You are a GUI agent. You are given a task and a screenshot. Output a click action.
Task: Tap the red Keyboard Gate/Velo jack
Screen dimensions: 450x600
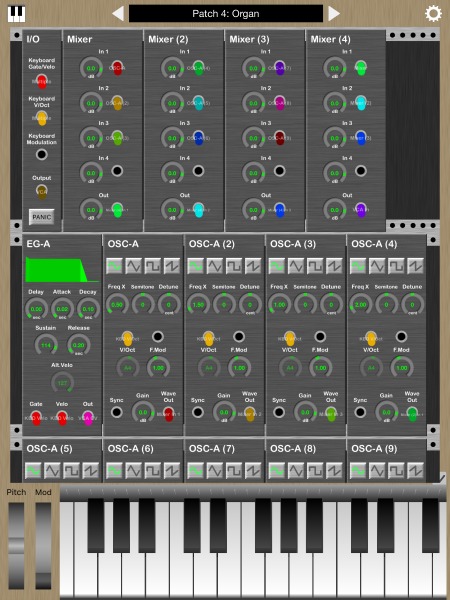tap(42, 82)
